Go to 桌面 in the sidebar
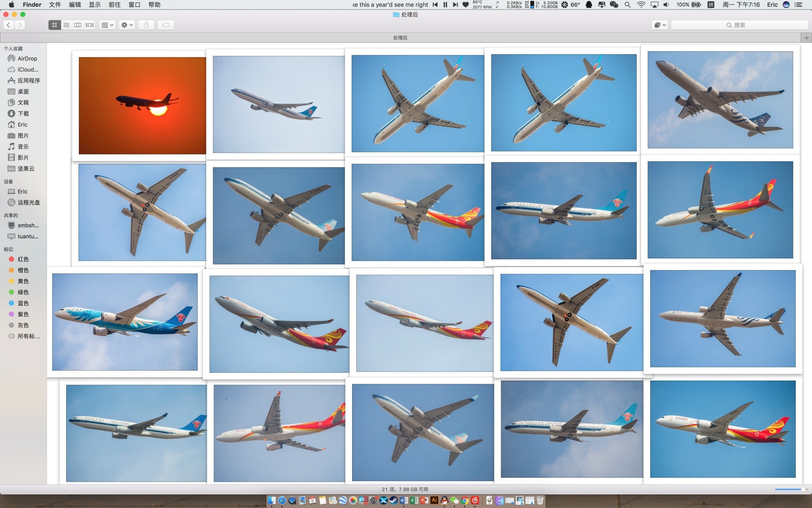Screen dimensions: 812x508 point(18,91)
